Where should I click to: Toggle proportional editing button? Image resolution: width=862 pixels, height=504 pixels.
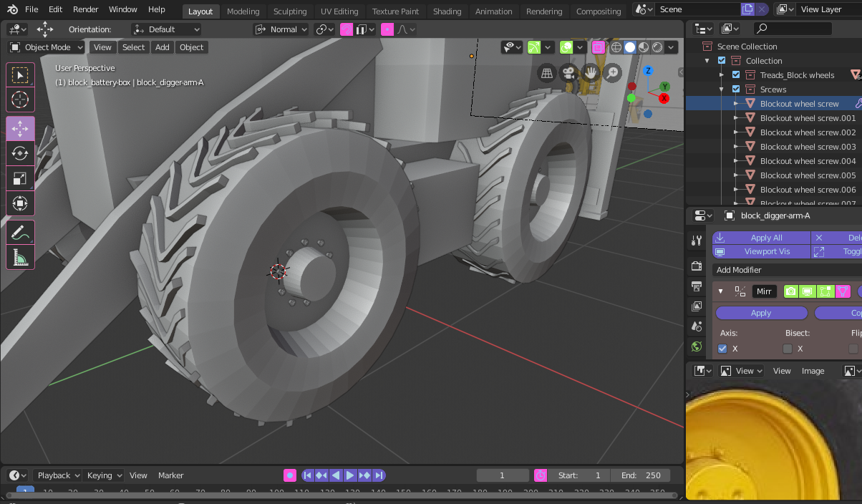pyautogui.click(x=387, y=29)
